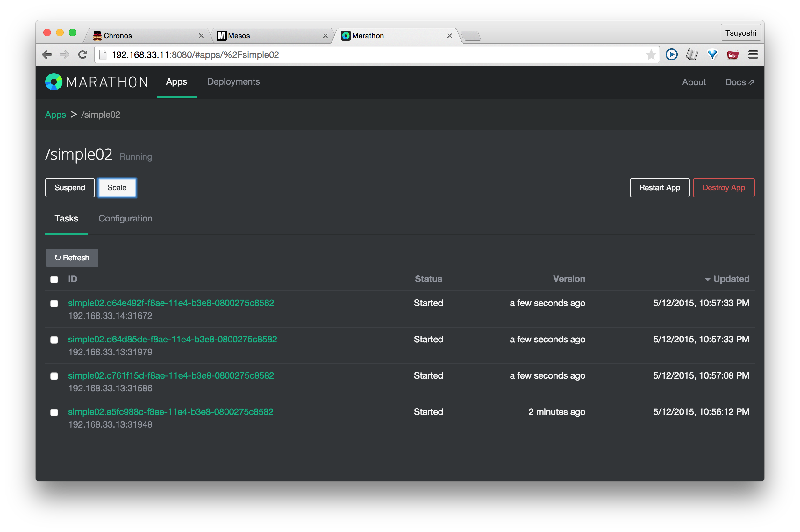Click the blue funnel extension icon
This screenshot has width=800, height=532.
tap(712, 54)
